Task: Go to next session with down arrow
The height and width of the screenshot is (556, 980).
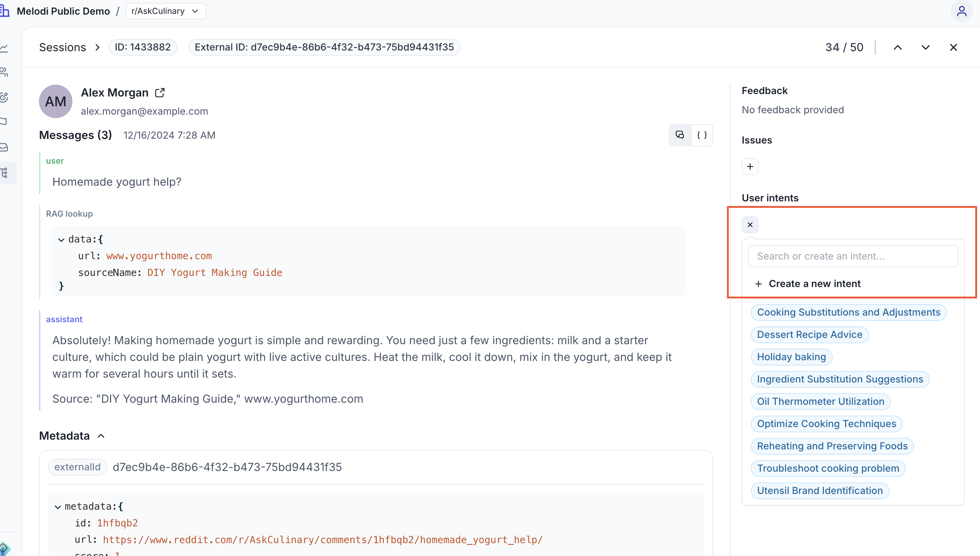Action: pyautogui.click(x=925, y=47)
